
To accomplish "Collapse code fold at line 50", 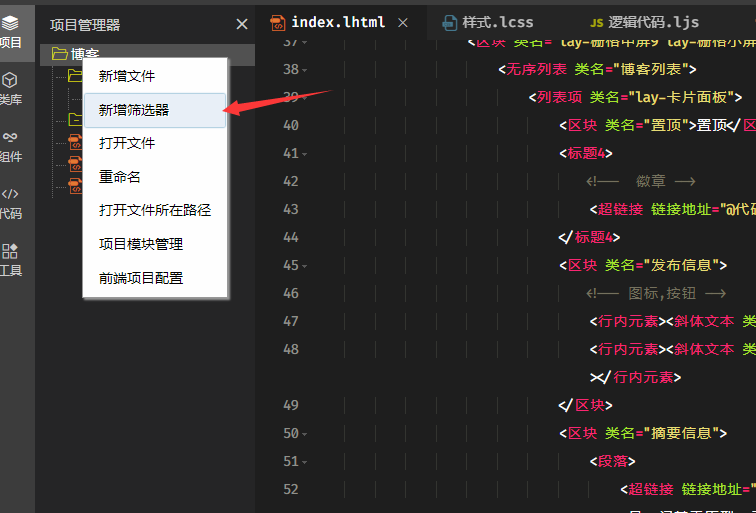I will [x=304, y=434].
